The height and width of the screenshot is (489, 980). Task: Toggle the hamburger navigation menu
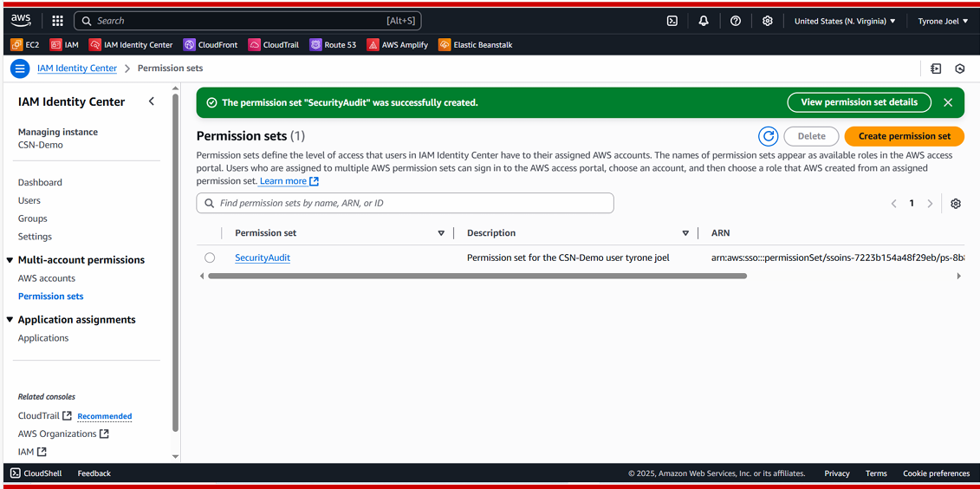[x=20, y=68]
